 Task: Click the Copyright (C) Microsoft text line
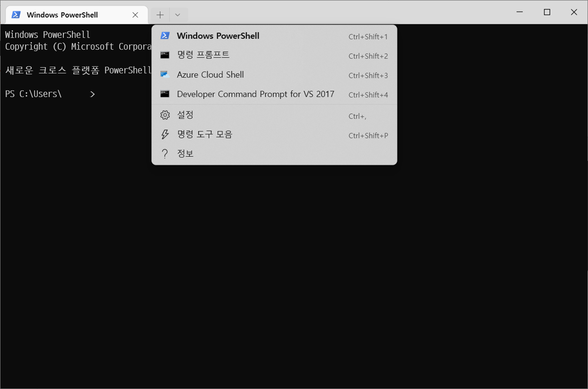click(78, 47)
